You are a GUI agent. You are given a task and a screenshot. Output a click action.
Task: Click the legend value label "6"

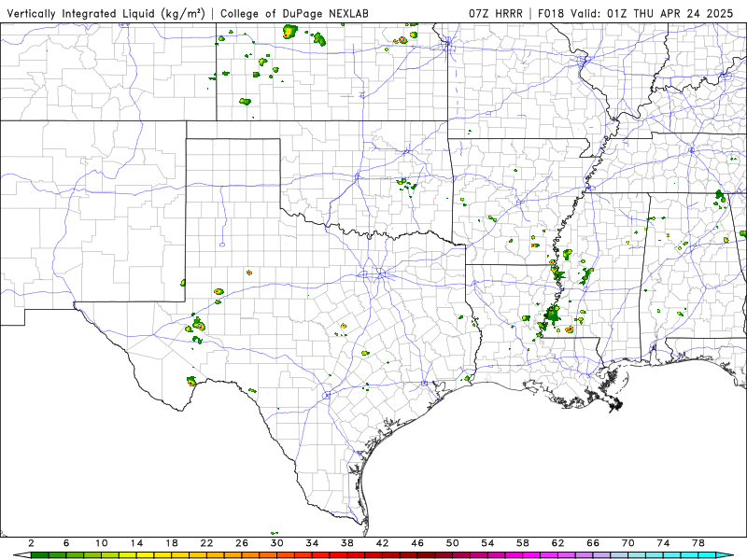point(66,543)
